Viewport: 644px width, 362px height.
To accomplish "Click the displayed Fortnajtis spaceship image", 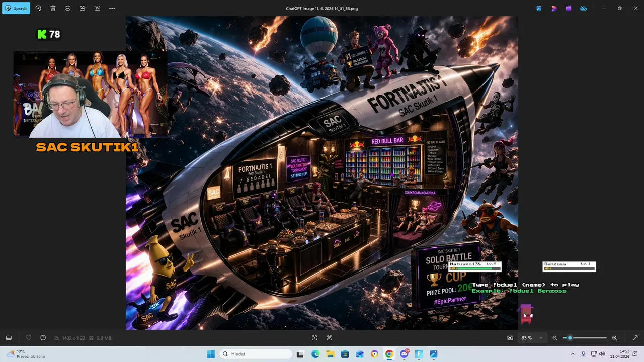I will (x=322, y=172).
